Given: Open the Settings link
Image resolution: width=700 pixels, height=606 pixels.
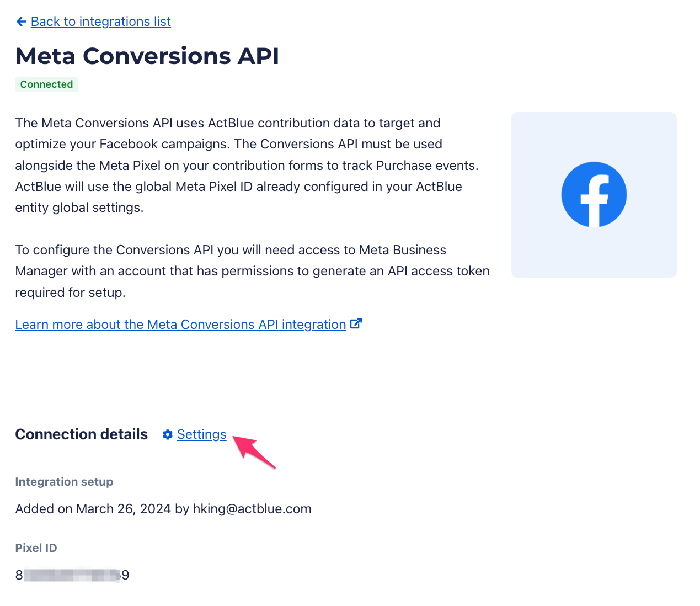Looking at the screenshot, I should tap(201, 435).
